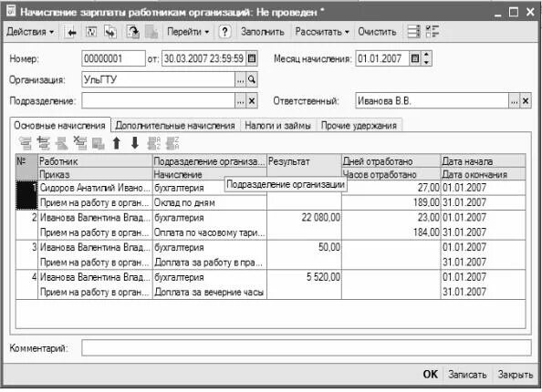Click the greyed-out icon left of Перейти
Viewport: 542px width, 392px height.
click(151, 32)
